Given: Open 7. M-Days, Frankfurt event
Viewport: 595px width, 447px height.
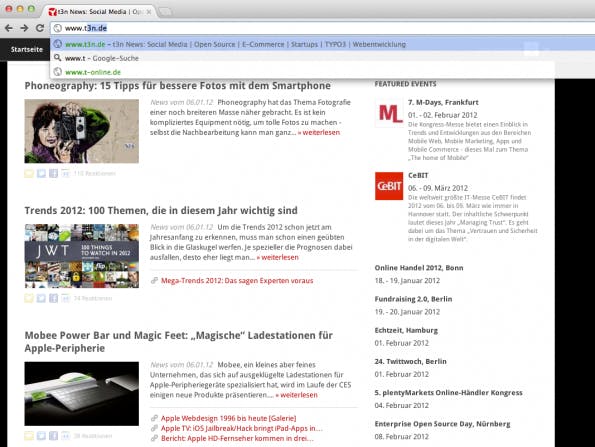Looking at the screenshot, I should pyautogui.click(x=443, y=102).
